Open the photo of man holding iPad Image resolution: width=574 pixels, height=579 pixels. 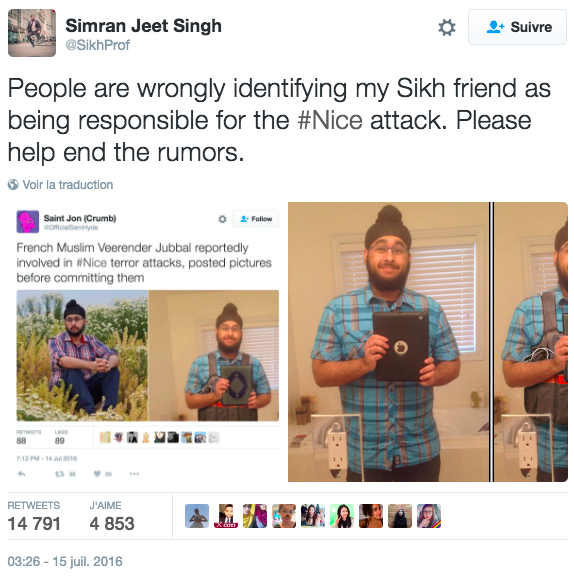pos(428,342)
